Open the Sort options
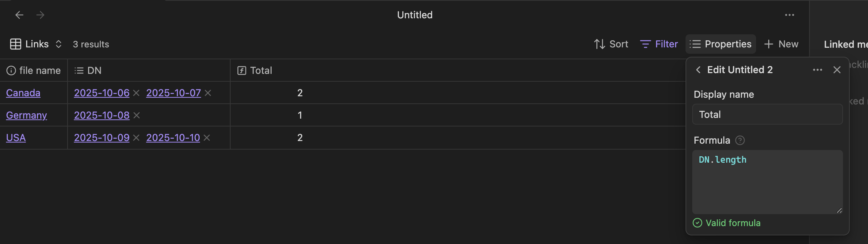The image size is (868, 244). point(611,44)
